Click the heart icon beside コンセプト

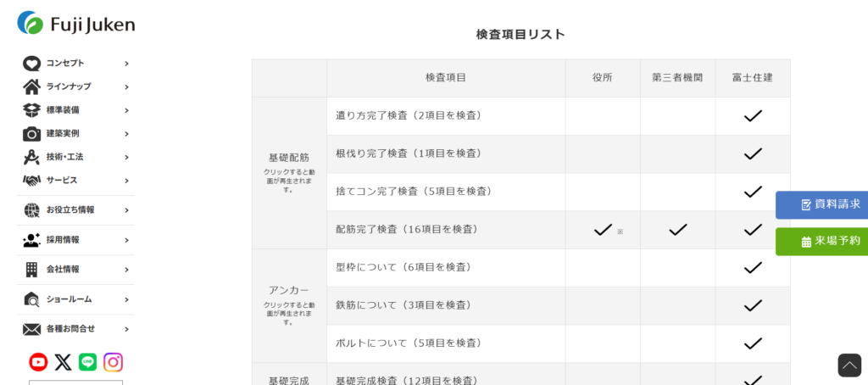pyautogui.click(x=31, y=64)
